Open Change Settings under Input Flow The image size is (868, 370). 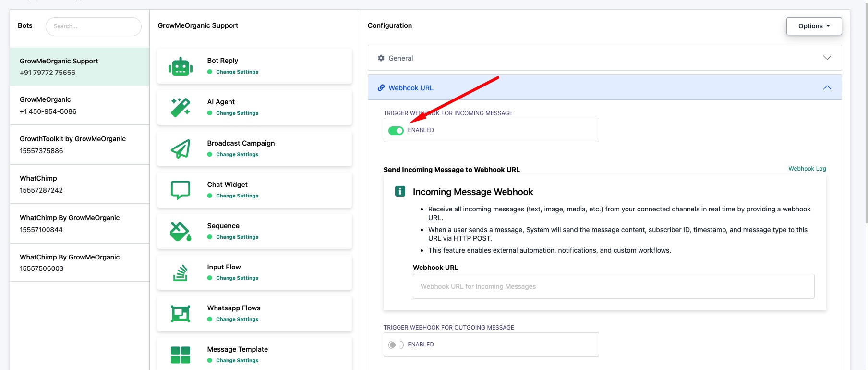click(237, 278)
